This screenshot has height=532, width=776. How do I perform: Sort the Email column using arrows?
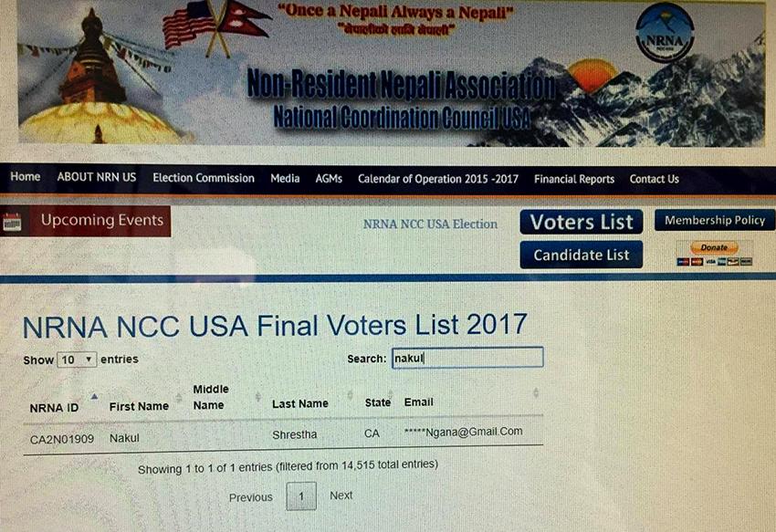536,393
